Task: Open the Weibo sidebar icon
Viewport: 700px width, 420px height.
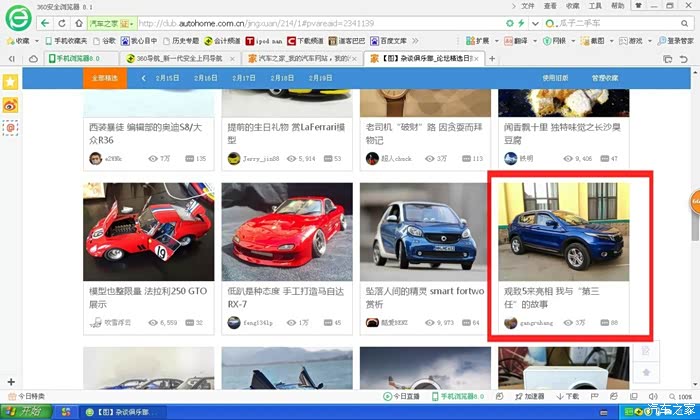Action: coord(10,104)
